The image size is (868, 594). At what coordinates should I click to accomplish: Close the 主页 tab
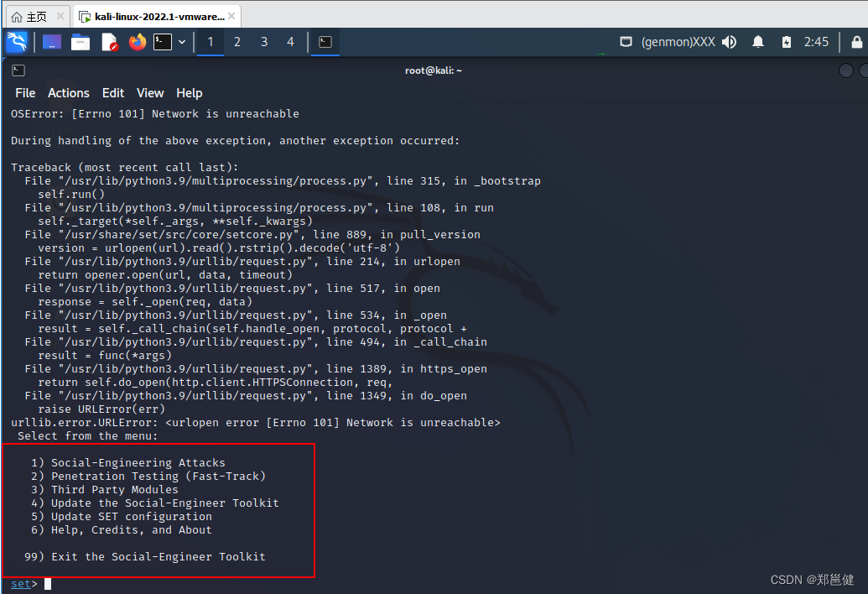[x=60, y=16]
